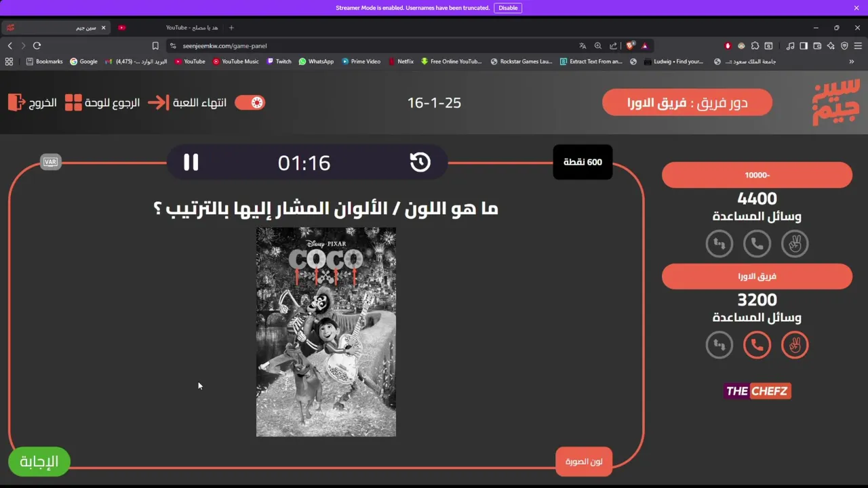Screen dimensions: 868x488
Task: Select the سين جيم browser tab
Action: tap(54, 28)
